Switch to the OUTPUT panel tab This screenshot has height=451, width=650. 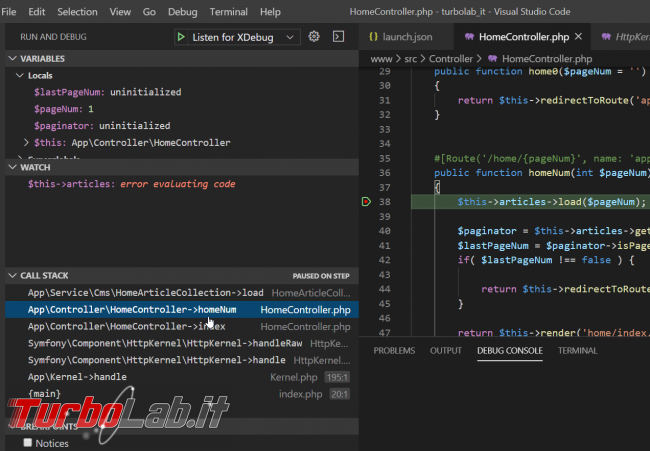coord(446,351)
